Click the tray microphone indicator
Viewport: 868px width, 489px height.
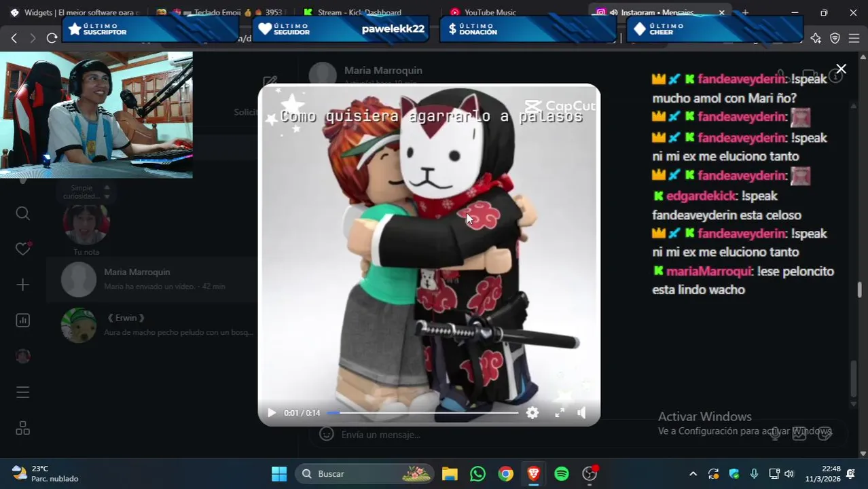754,473
